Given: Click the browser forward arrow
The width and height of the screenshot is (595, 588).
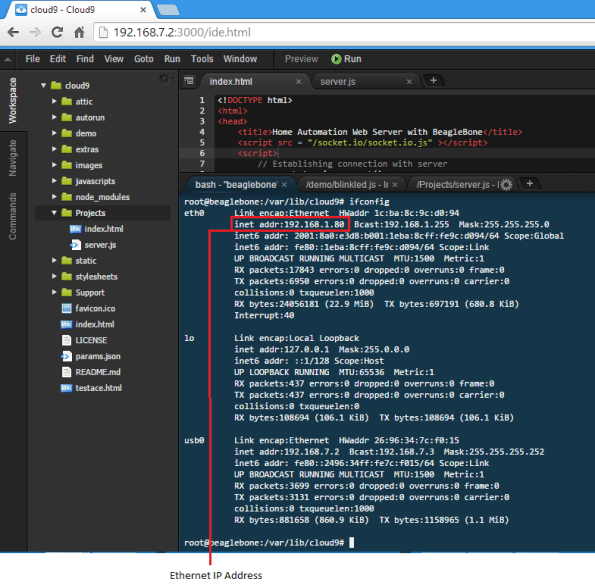Looking at the screenshot, I should (35, 32).
